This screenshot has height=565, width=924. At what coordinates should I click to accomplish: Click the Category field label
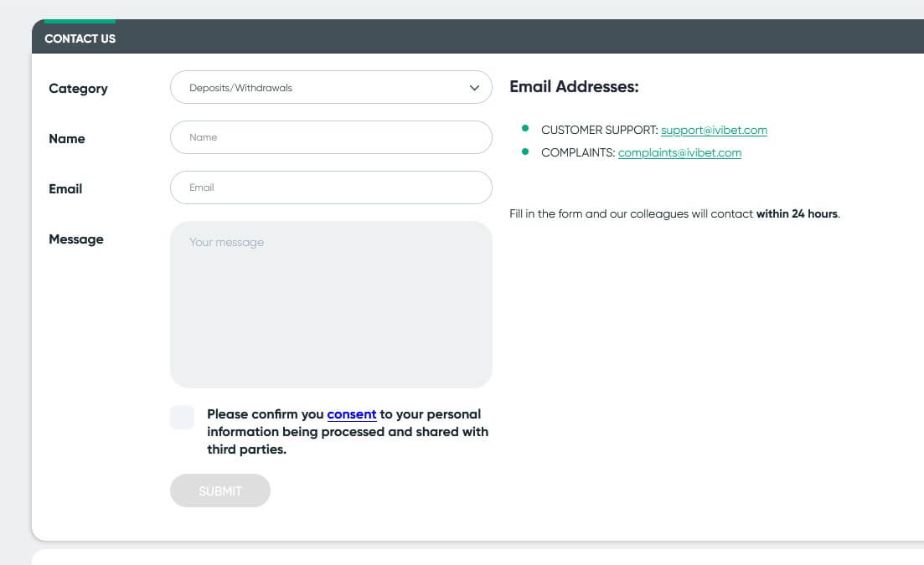click(78, 89)
